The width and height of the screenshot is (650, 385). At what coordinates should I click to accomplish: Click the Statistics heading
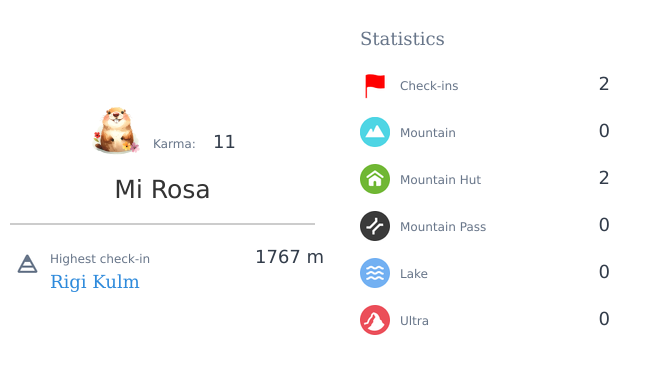pos(402,39)
